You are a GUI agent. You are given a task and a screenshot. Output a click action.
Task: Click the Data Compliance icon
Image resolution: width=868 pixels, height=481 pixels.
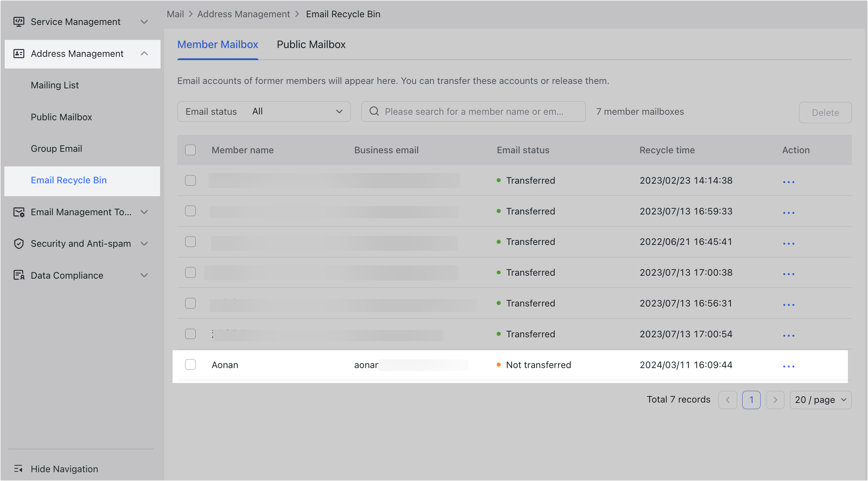[x=19, y=275]
